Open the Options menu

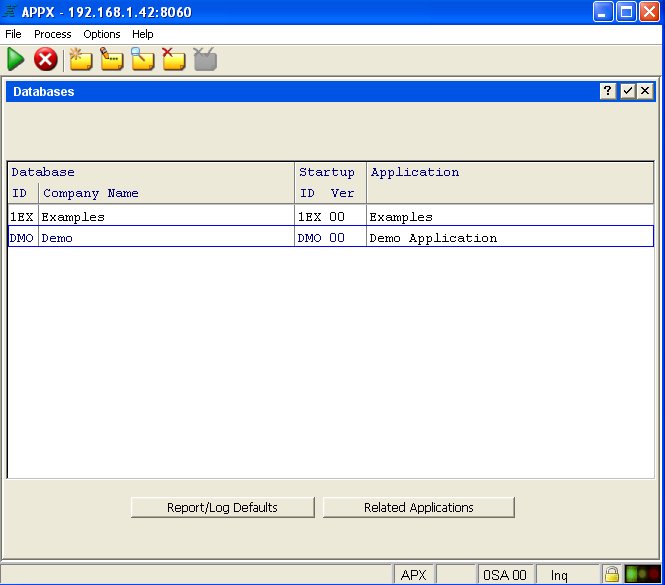click(x=102, y=34)
